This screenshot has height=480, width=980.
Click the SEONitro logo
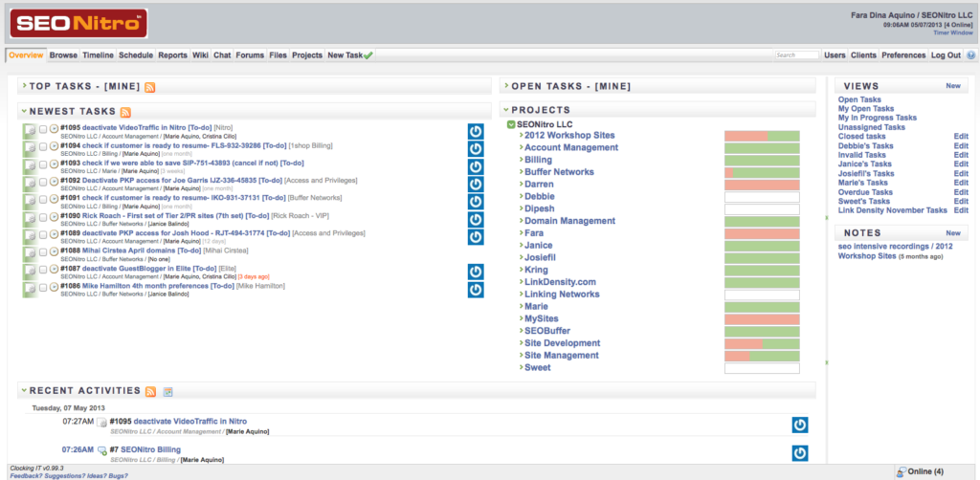[x=78, y=24]
